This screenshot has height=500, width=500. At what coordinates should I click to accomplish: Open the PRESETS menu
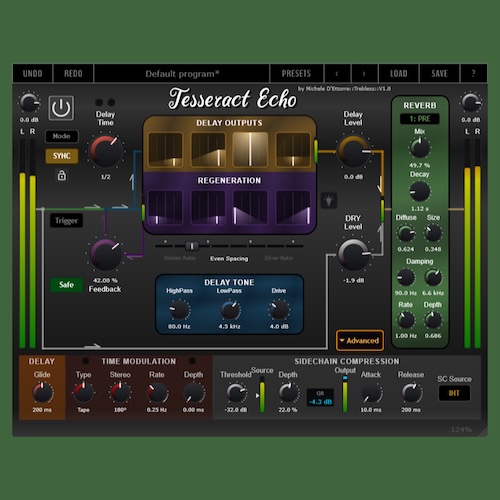coord(296,73)
